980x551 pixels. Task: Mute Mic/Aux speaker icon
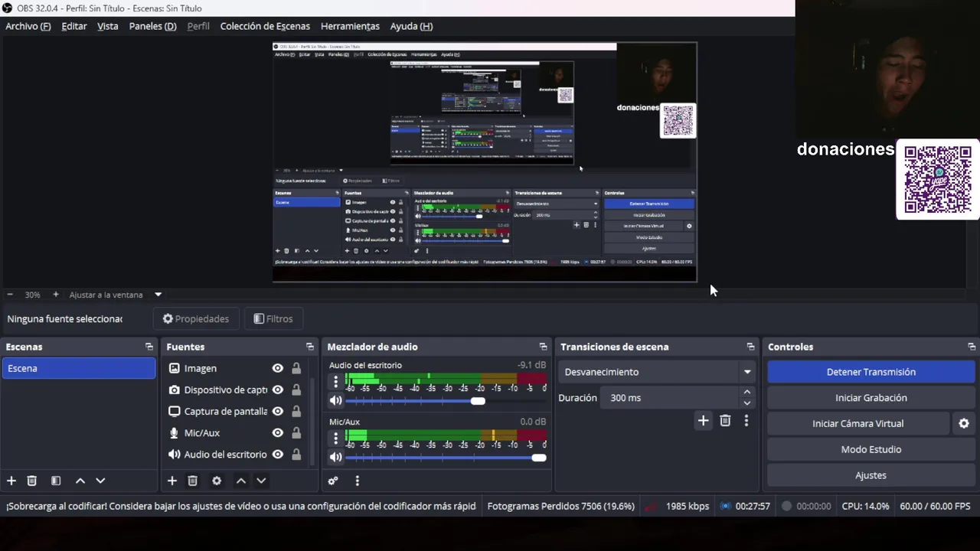coord(335,457)
